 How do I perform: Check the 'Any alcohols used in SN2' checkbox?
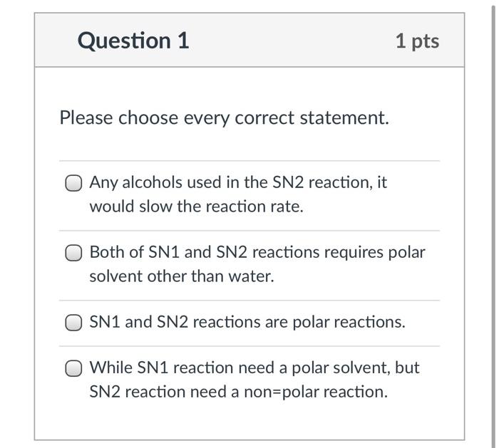pos(74,184)
